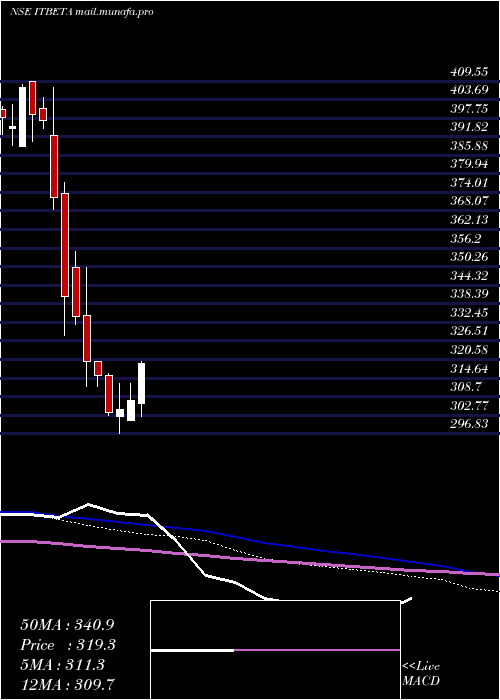This screenshot has height=700, width=500.
Task: Select the 368.07 price level label
Action: (468, 201)
